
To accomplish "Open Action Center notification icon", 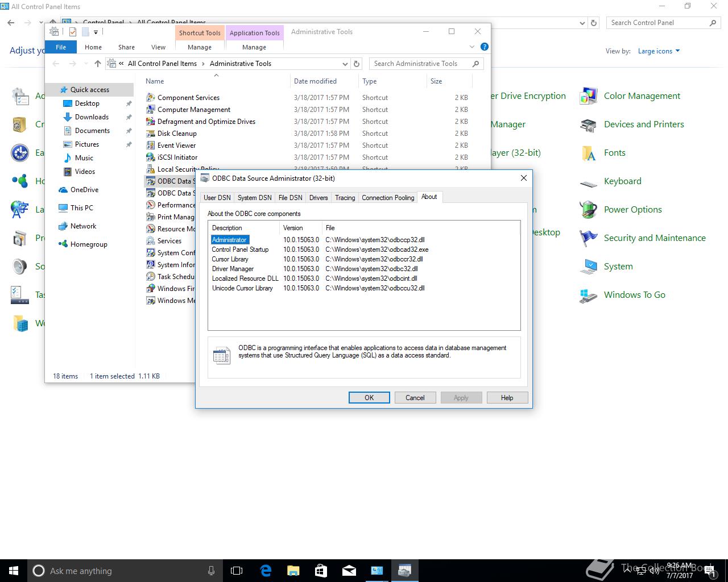I will [709, 571].
